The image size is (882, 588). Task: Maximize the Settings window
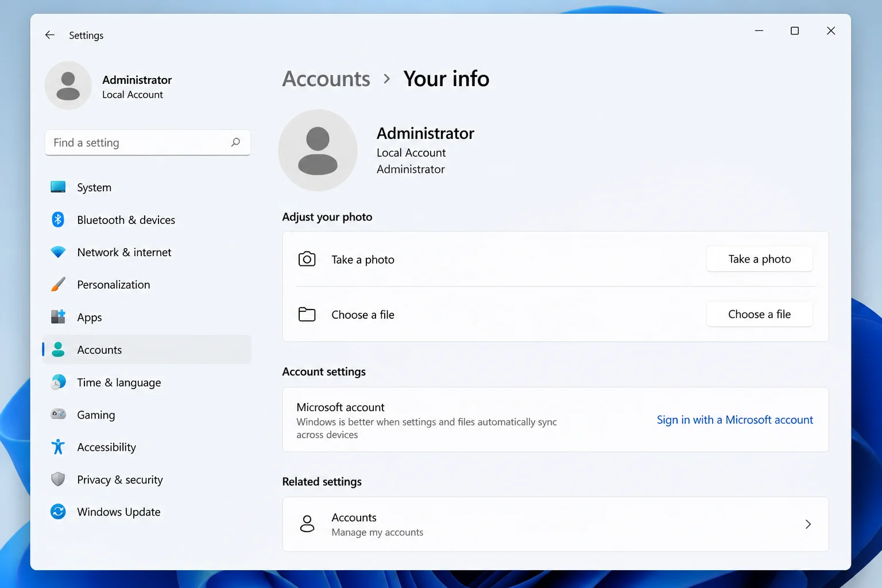coord(795,30)
